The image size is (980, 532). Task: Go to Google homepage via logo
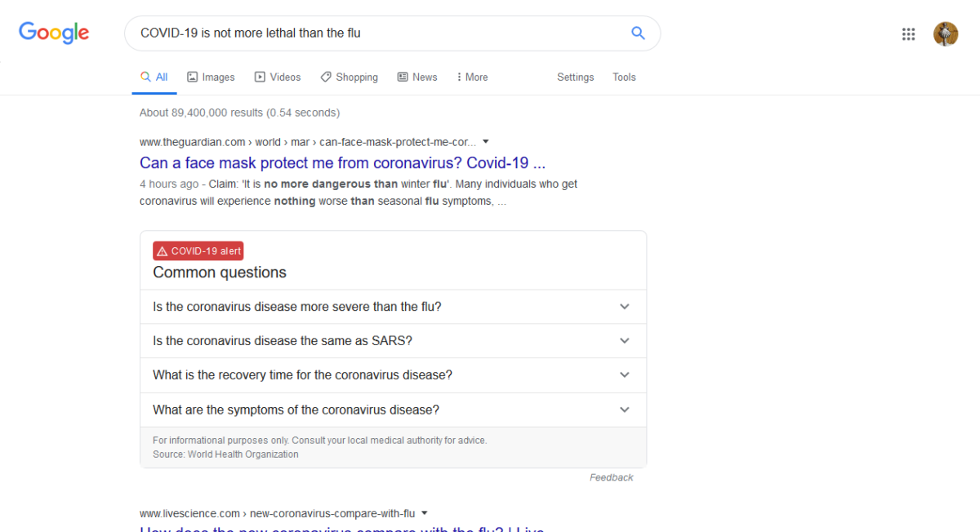54,33
